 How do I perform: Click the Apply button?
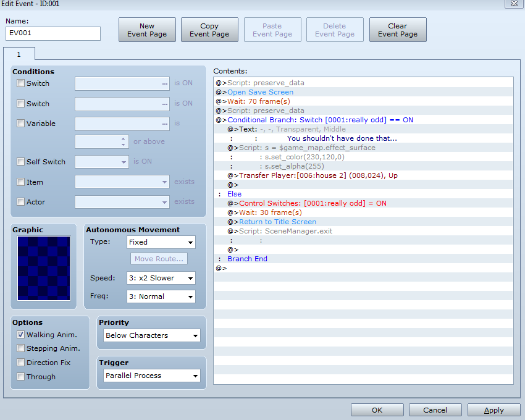click(493, 410)
